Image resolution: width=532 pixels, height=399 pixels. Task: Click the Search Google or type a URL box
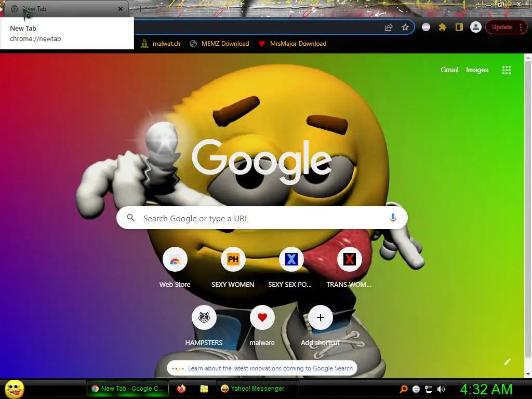(x=262, y=218)
